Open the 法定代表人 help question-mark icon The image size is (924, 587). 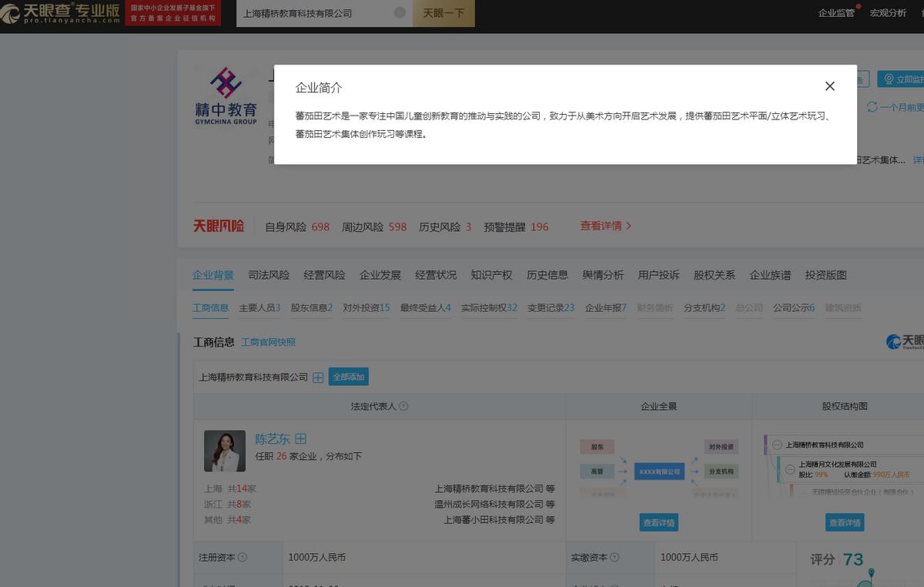click(404, 406)
